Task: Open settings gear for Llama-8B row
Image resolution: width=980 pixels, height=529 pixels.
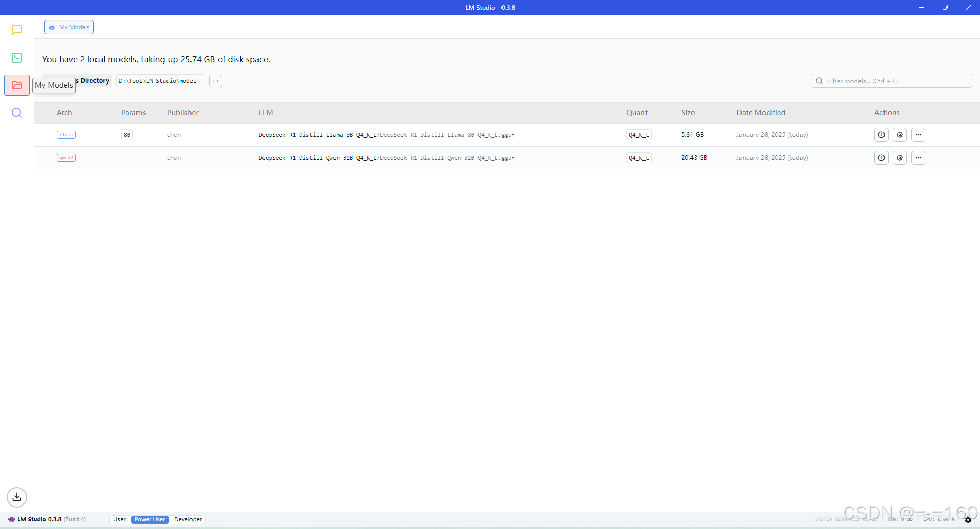Action: pyautogui.click(x=900, y=135)
